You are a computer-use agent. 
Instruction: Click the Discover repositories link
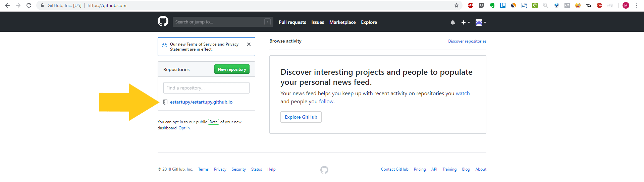[x=467, y=41]
